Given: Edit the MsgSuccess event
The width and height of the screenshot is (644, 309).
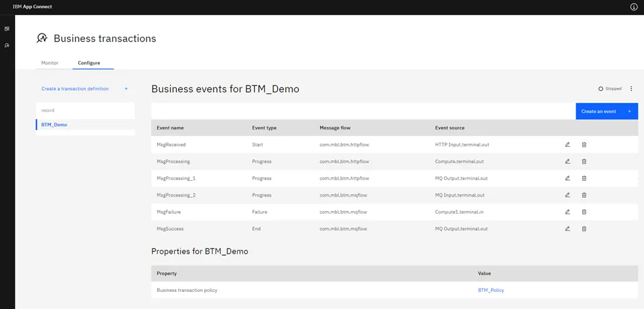Looking at the screenshot, I should pyautogui.click(x=568, y=229).
